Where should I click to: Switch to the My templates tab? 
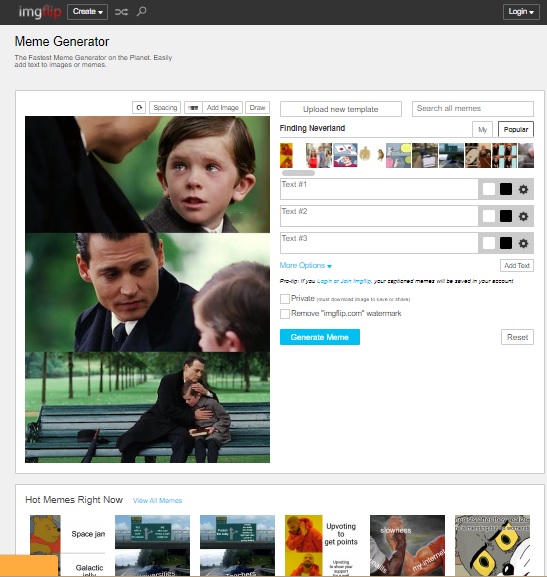pos(483,129)
